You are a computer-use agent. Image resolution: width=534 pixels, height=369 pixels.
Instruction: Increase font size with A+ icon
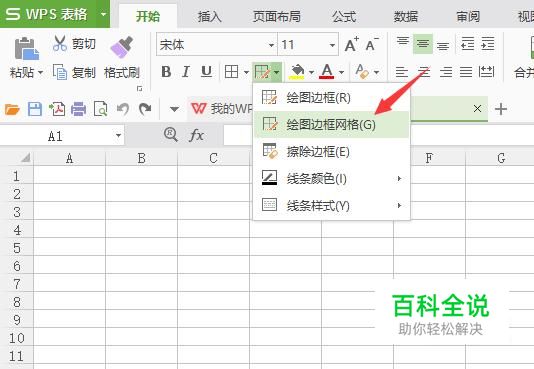[x=351, y=45]
